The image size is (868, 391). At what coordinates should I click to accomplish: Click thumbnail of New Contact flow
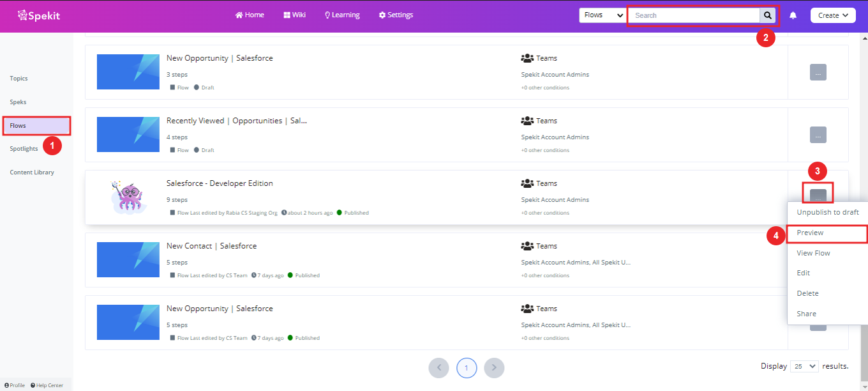[128, 259]
